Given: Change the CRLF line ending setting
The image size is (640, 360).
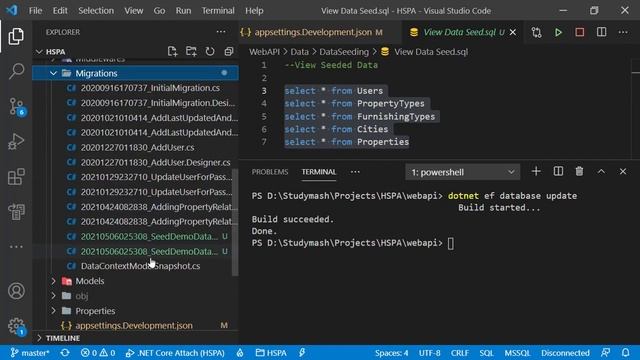Looking at the screenshot, I should pyautogui.click(x=460, y=353).
